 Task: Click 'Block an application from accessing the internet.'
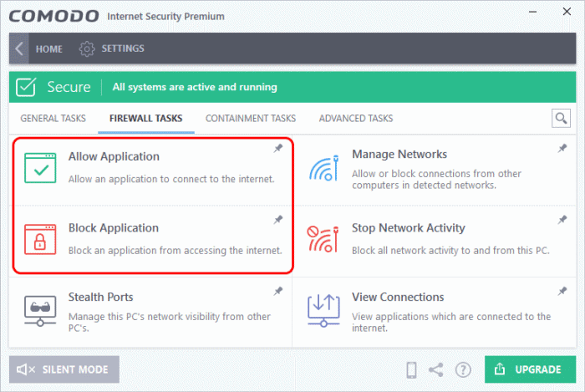(175, 250)
